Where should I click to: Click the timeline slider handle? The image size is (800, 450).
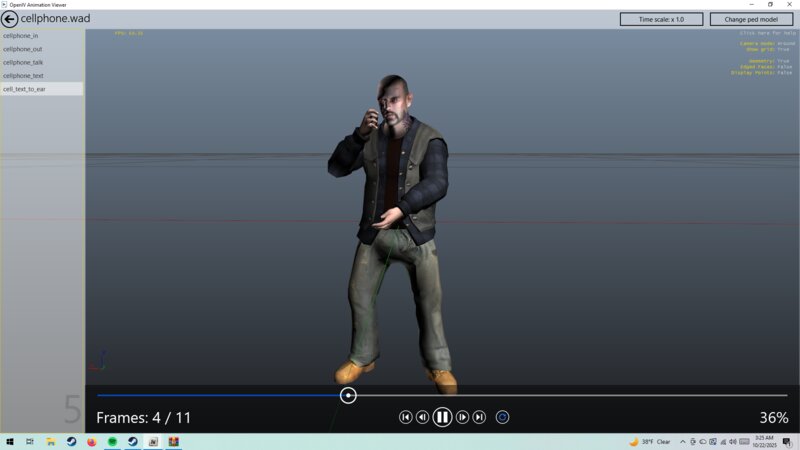coord(348,395)
